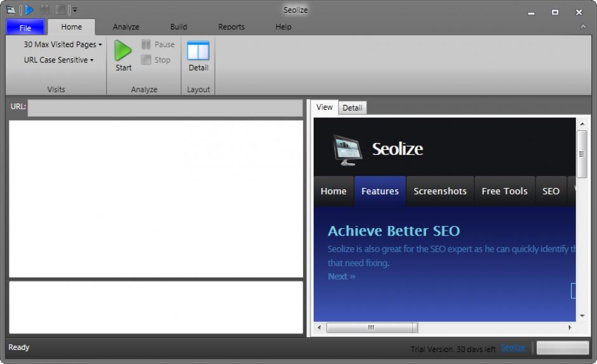Click Free Tools in the web page navigation
The image size is (597, 364).
(x=504, y=191)
